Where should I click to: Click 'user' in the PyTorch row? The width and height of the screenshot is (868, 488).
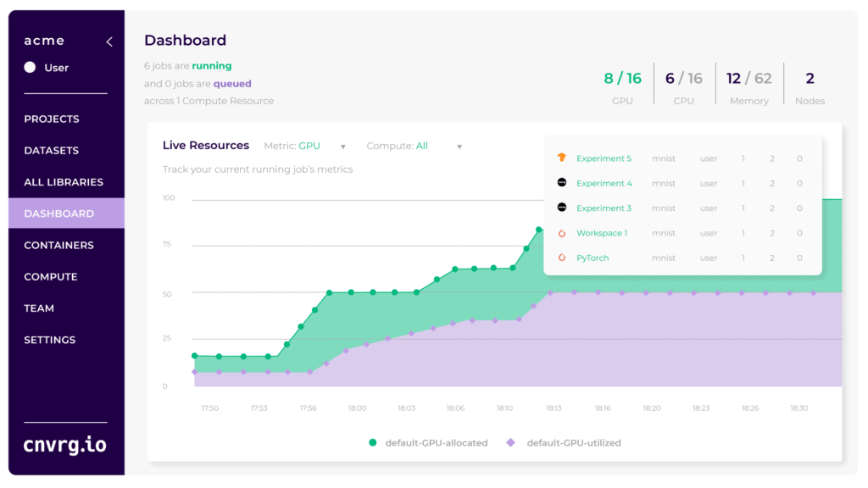pos(709,258)
